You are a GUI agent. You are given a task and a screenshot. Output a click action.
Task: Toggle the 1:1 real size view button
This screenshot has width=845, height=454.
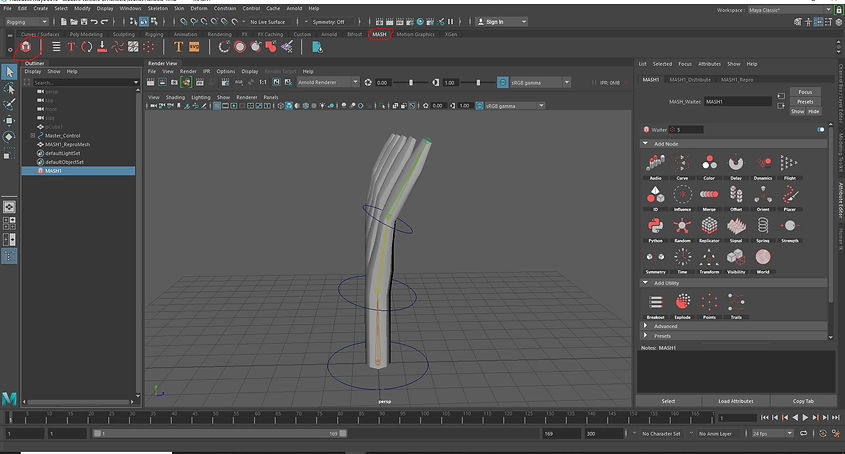(x=263, y=82)
